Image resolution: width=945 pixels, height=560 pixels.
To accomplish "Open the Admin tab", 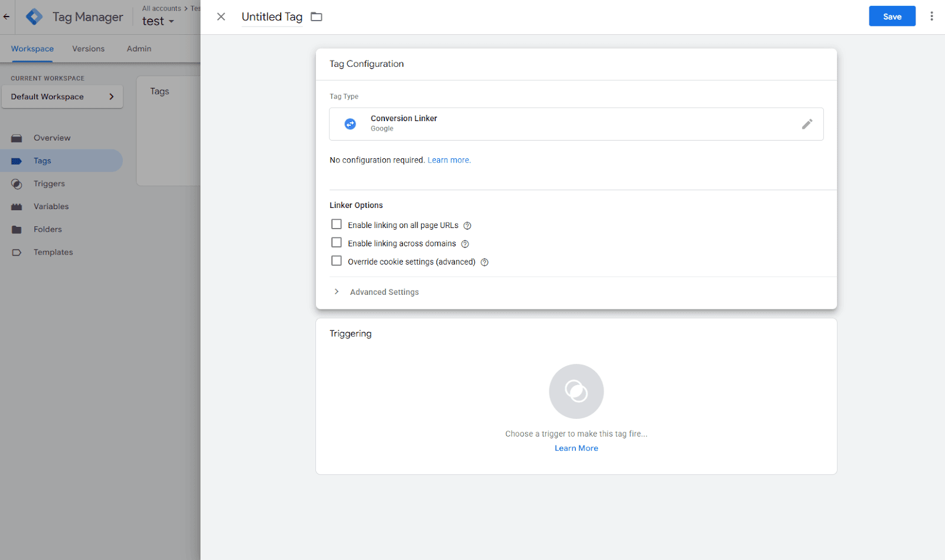I will pyautogui.click(x=138, y=48).
